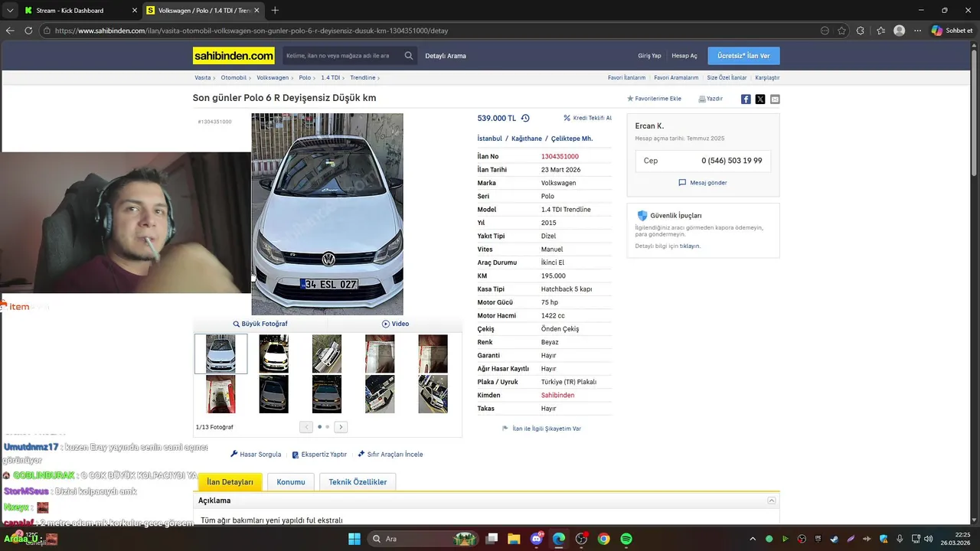
Task: Open File Explorer from taskbar
Action: tap(514, 539)
